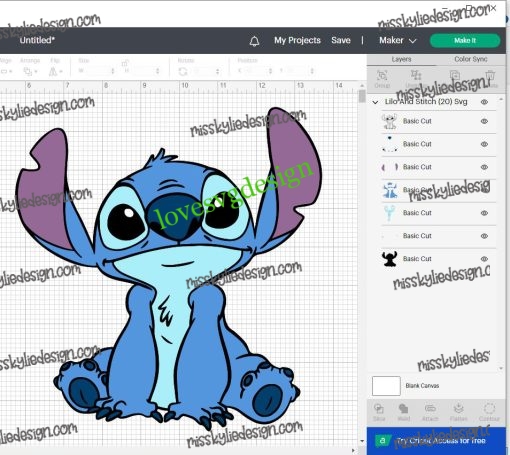Click the Layers panel scroll down arrow
Viewport: 510px width, 455px height.
(x=501, y=368)
